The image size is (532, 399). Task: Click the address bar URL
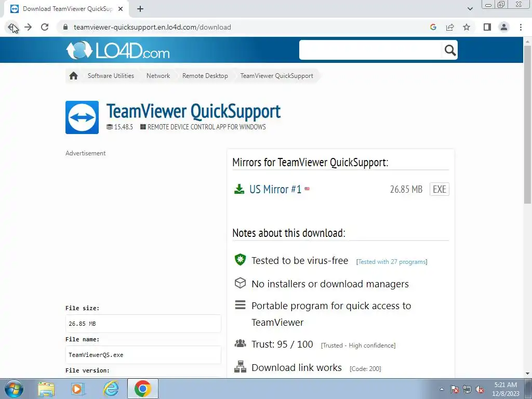coord(152,27)
